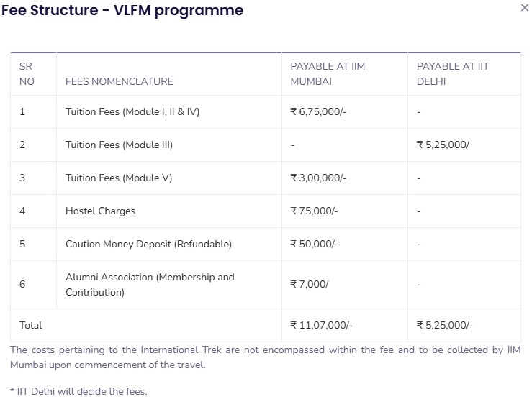
Task: Click the ₹ 3,00,000/- amount cell
Action: 318,178
